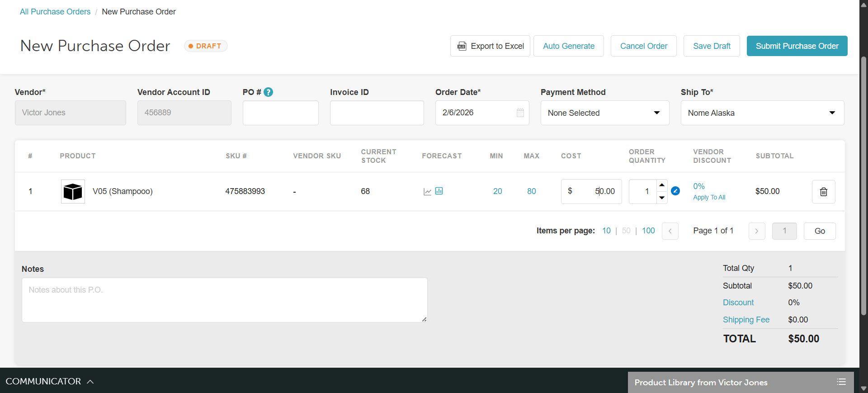Click the SKU number 475883993
The height and width of the screenshot is (393, 868).
coord(245,191)
